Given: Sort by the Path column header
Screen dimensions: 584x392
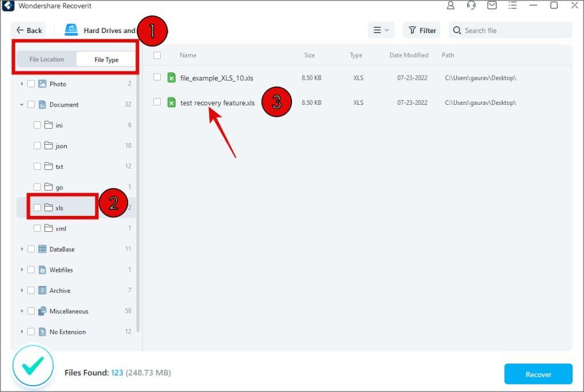Looking at the screenshot, I should pyautogui.click(x=448, y=55).
